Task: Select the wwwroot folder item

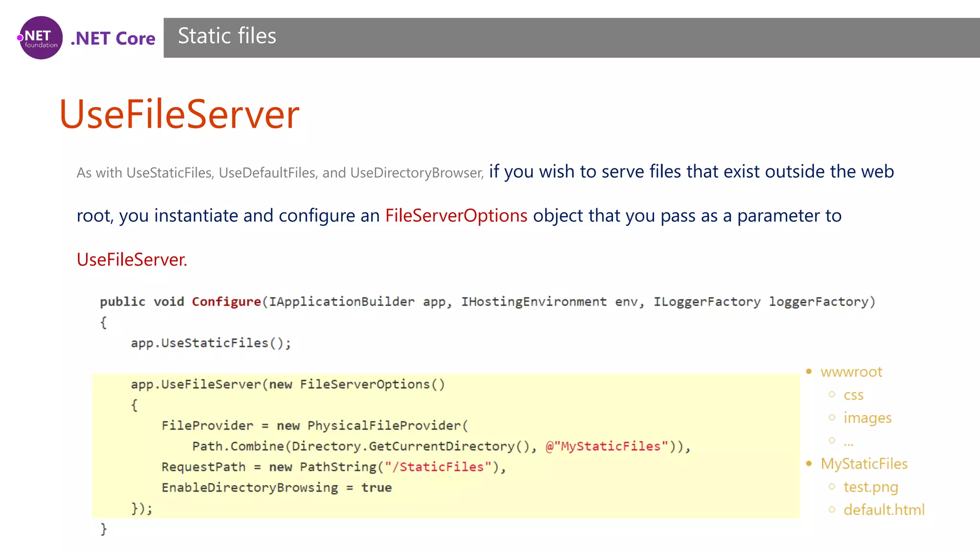Action: click(x=851, y=372)
